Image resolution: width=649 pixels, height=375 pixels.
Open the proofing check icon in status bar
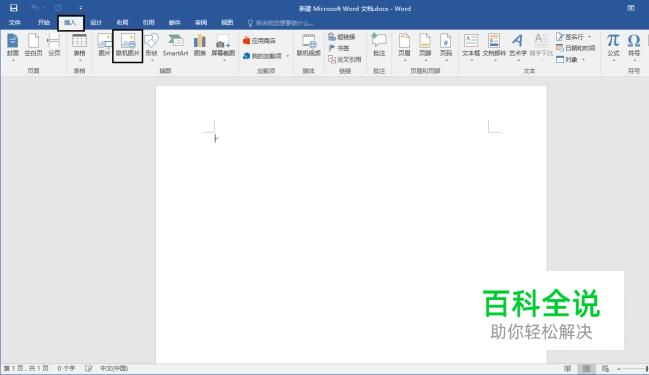(88, 368)
